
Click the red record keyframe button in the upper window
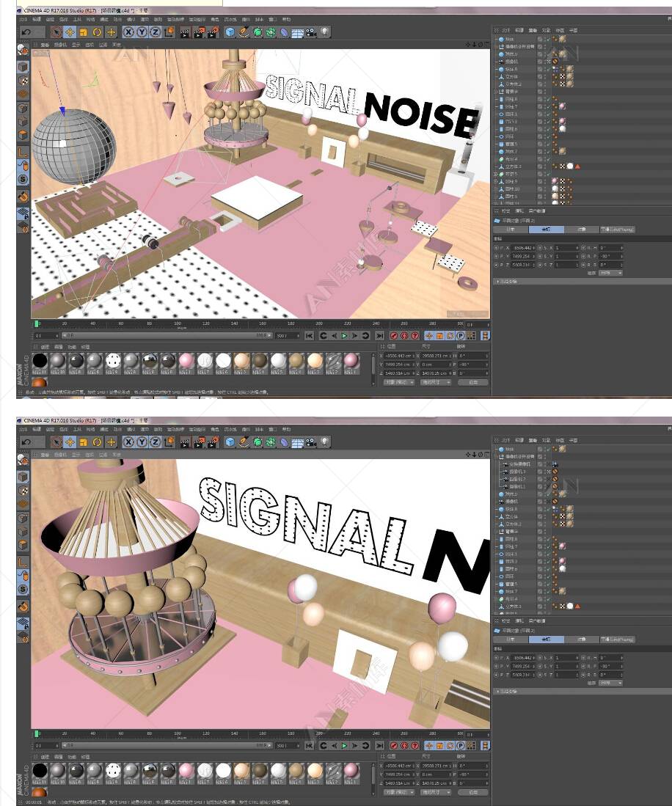pyautogui.click(x=394, y=336)
